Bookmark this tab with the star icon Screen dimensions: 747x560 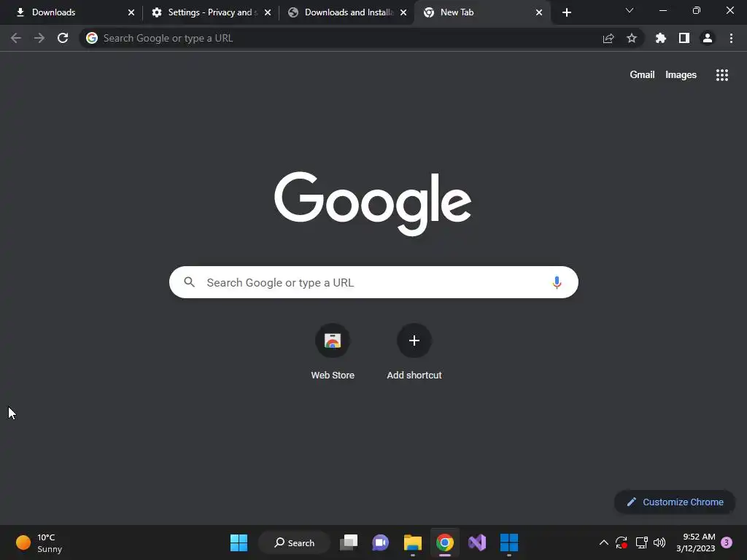[x=632, y=38]
